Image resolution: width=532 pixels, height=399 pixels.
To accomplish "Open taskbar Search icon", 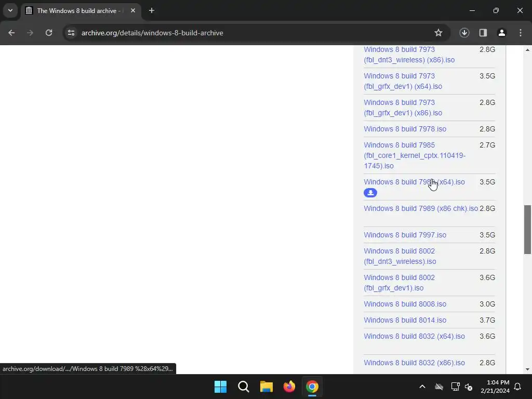I will coord(243,387).
